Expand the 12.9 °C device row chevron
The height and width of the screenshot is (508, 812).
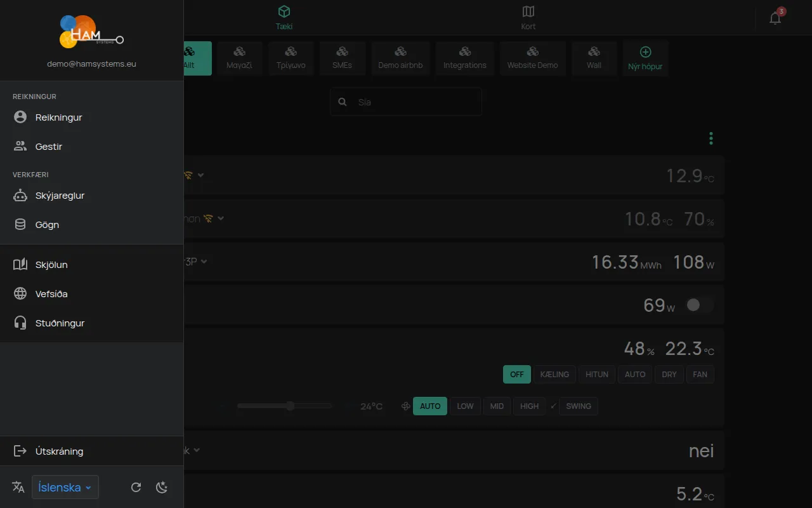201,175
